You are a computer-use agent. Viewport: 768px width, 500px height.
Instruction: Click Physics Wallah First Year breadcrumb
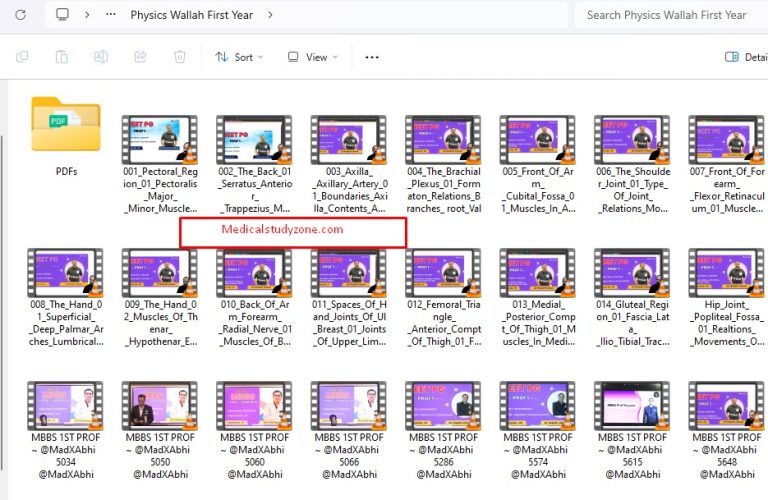coord(191,15)
